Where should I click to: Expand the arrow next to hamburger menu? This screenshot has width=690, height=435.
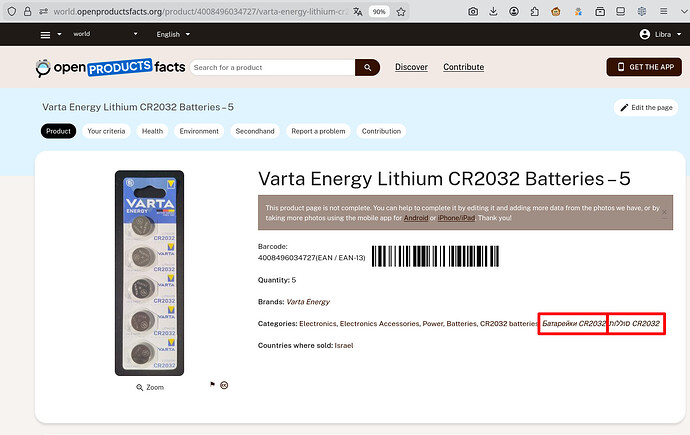click(x=59, y=34)
